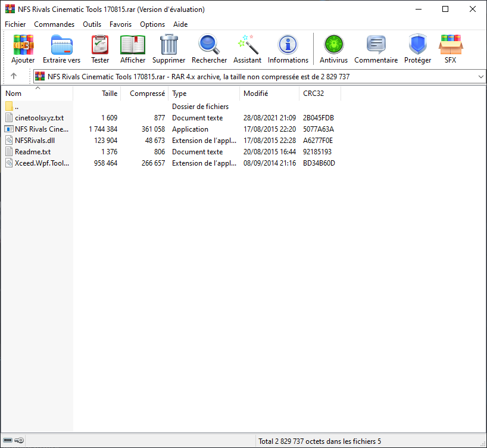This screenshot has height=448, width=487.
Task: Click the CRC32 value BD34B60D
Action: coord(319,163)
